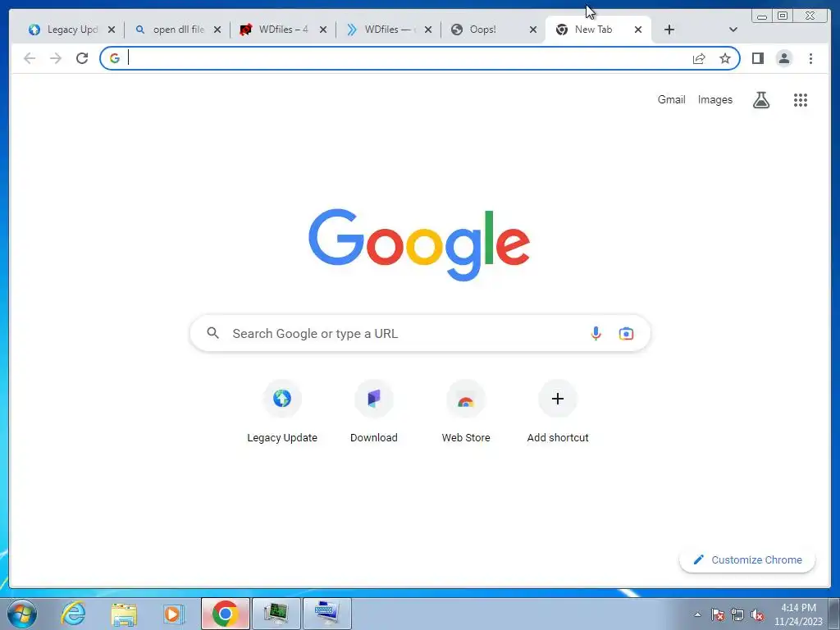This screenshot has height=630, width=840.
Task: Click the muted volume tray icon
Action: [757, 614]
